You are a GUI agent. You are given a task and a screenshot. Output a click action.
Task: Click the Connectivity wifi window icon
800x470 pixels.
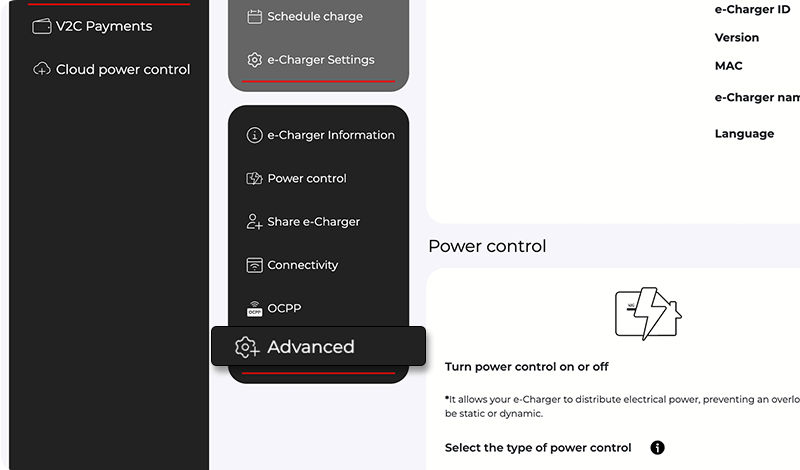(254, 265)
